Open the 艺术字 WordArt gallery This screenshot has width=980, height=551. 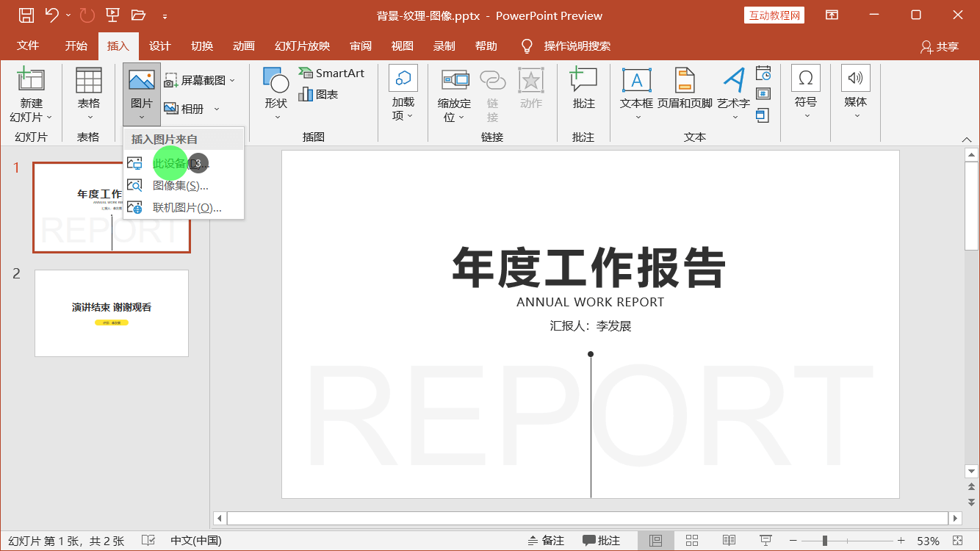[x=734, y=95]
